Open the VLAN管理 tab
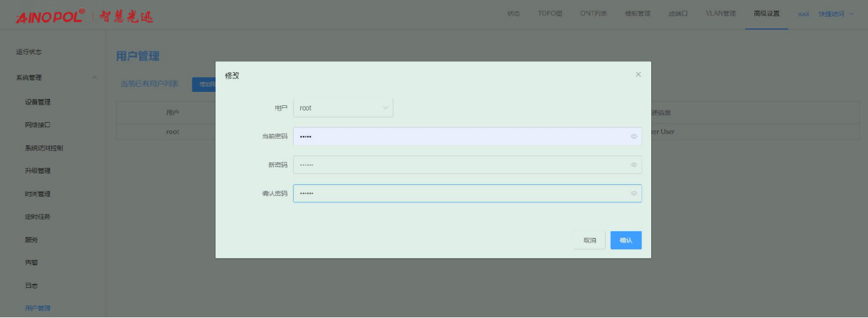This screenshot has width=868, height=318. (x=720, y=14)
